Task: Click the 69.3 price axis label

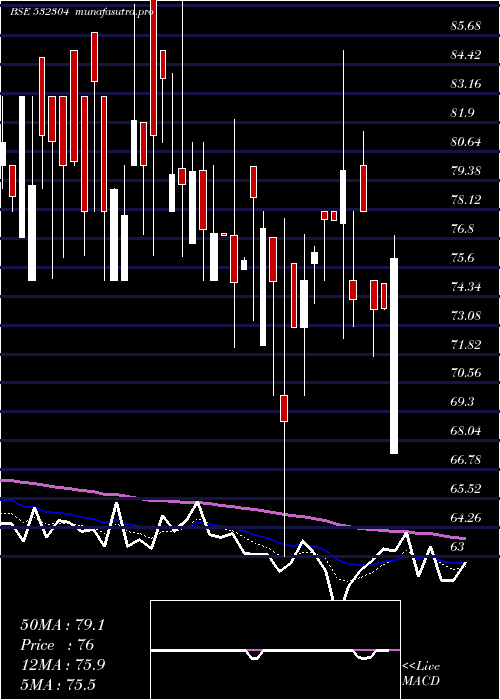Action: (x=462, y=402)
